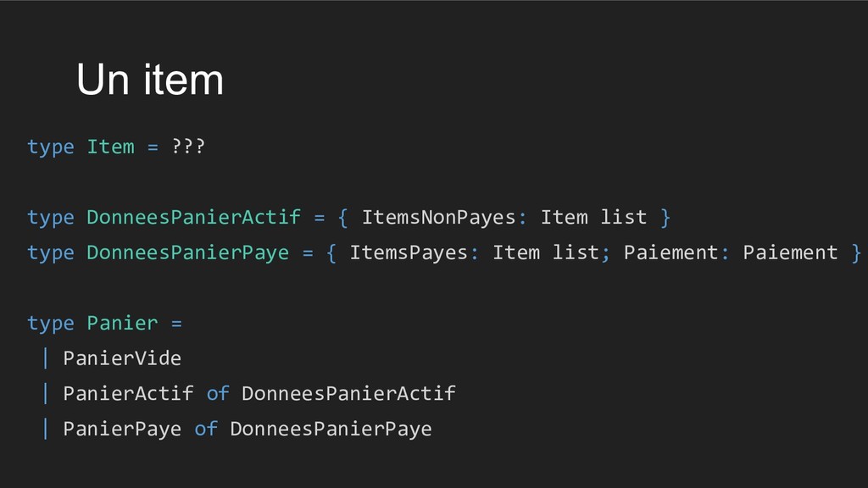Screen dimensions: 868x488
Task: Click the 'of' keyword after PanierActif
Action: click(218, 393)
